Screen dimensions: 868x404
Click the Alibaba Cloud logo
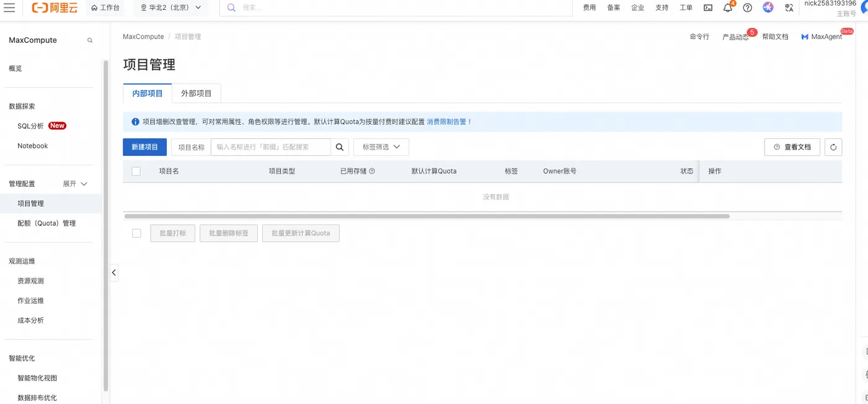coord(55,7)
